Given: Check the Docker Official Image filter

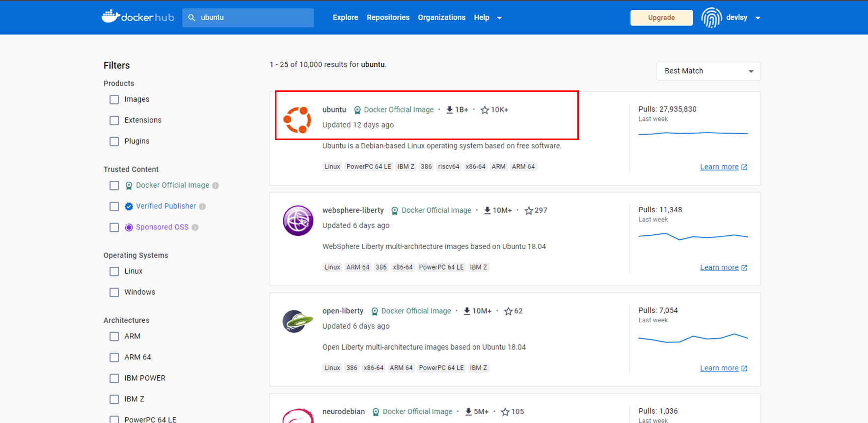Looking at the screenshot, I should pos(114,186).
